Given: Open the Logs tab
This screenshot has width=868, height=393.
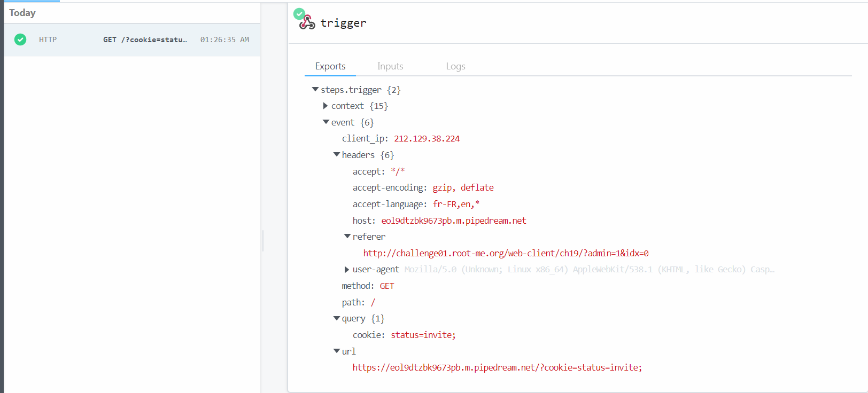Looking at the screenshot, I should [456, 66].
